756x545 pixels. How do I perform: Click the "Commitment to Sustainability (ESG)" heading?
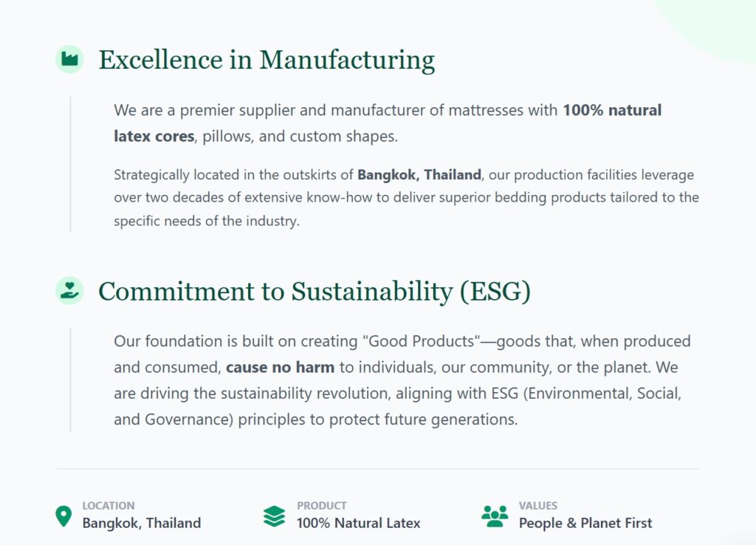point(315,291)
